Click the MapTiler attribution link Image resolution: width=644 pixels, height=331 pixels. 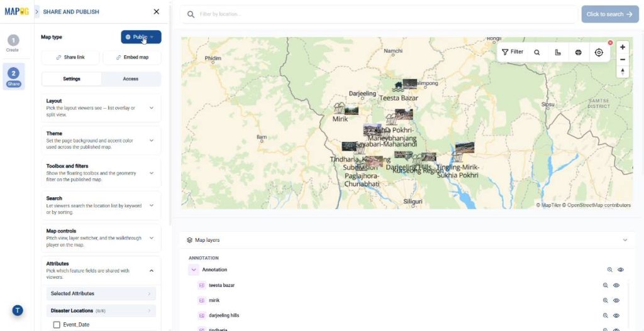point(548,205)
